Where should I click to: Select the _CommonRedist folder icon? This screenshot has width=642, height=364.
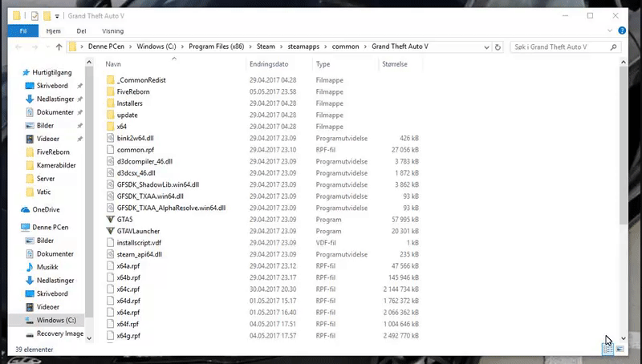111,80
